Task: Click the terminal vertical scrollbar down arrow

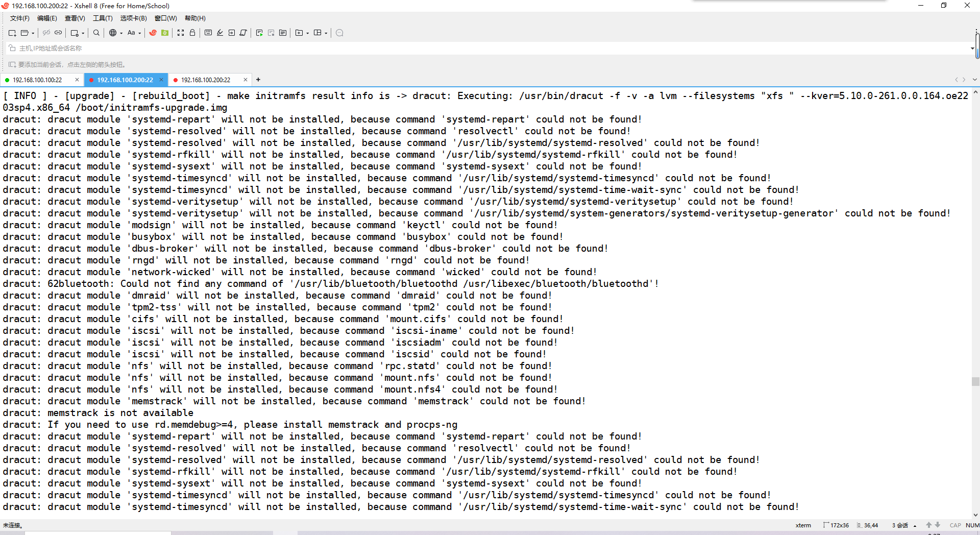Action: [975, 515]
